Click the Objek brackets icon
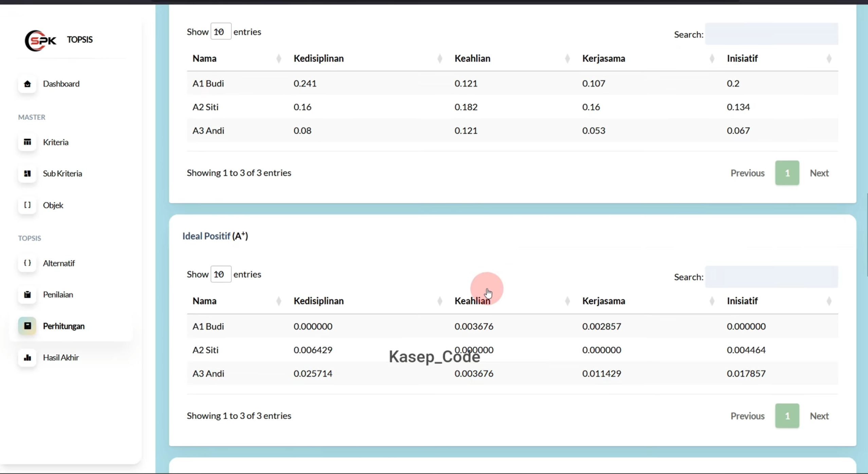The height and width of the screenshot is (474, 868). point(27,205)
